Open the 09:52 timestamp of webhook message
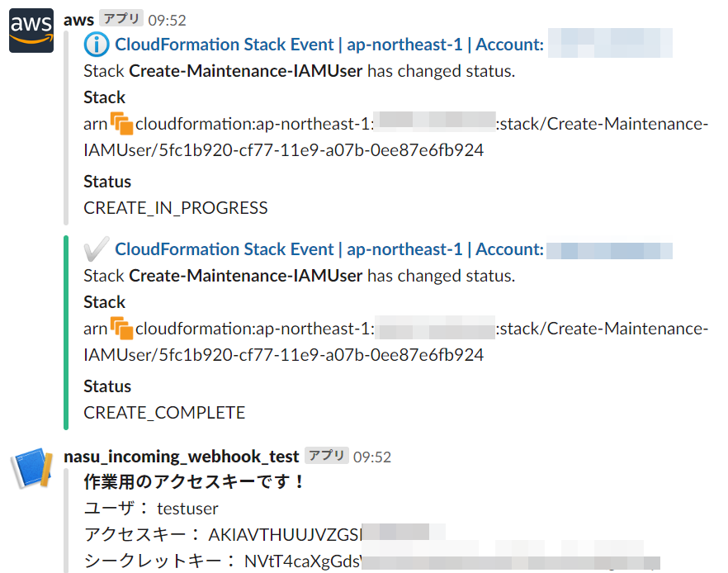The height and width of the screenshot is (573, 728). [x=372, y=457]
